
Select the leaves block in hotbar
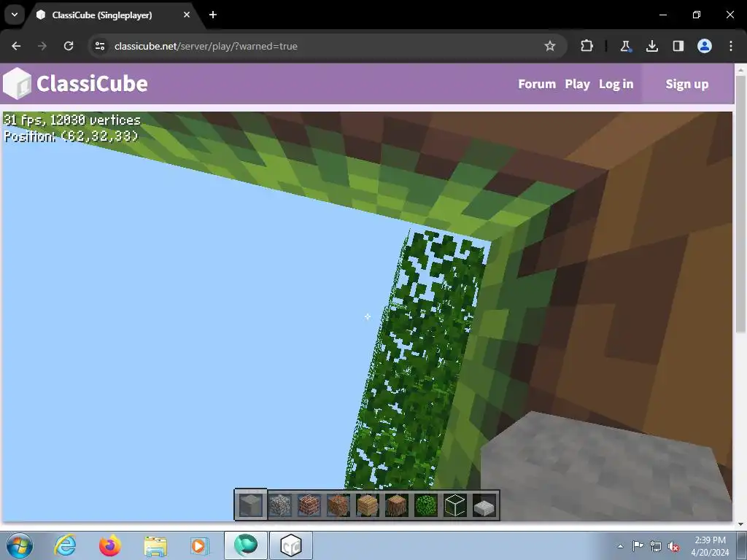click(426, 505)
